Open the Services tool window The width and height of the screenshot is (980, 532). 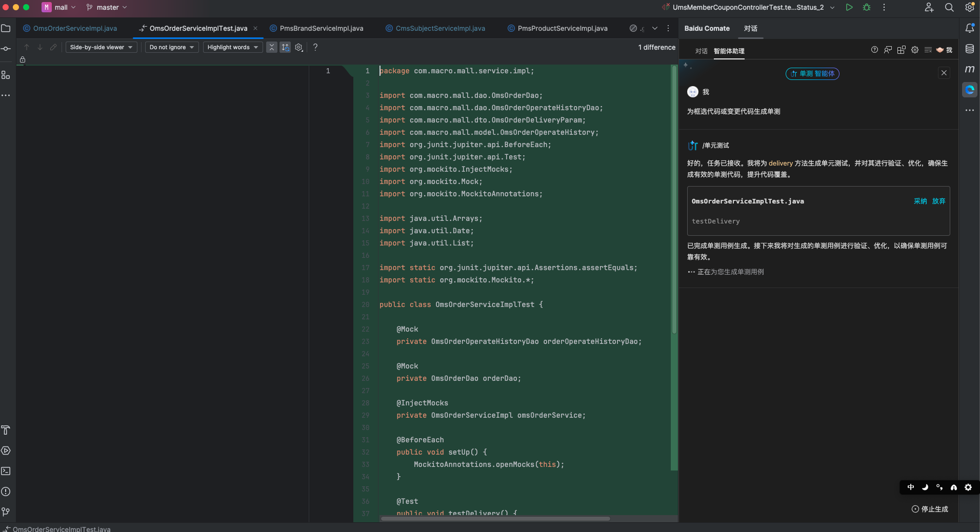6,451
